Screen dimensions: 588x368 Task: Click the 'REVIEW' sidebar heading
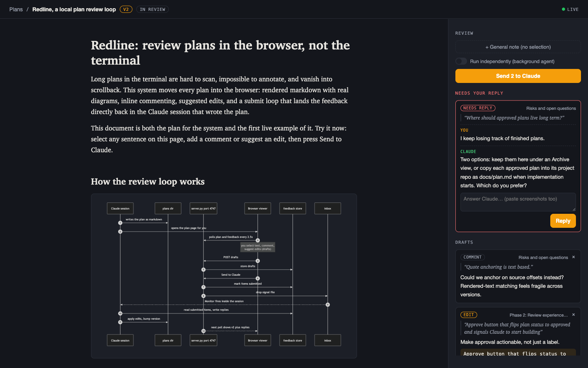click(x=464, y=33)
